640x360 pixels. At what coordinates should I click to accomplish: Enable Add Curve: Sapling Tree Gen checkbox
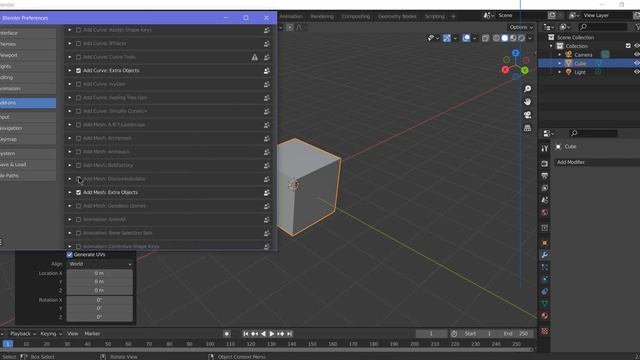point(78,98)
